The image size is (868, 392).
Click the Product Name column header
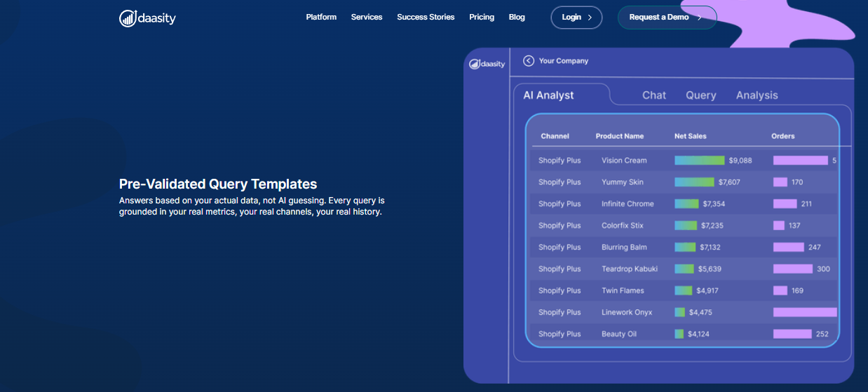pyautogui.click(x=620, y=136)
